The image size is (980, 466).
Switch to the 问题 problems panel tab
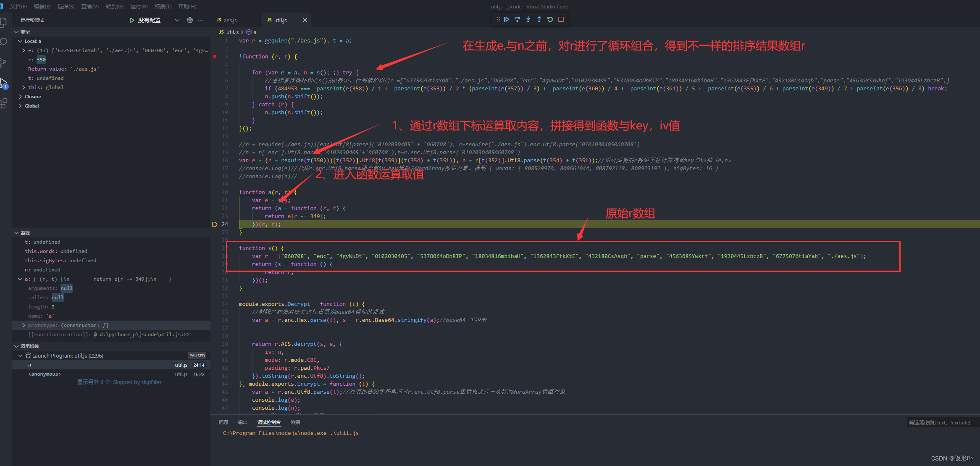(x=223, y=422)
